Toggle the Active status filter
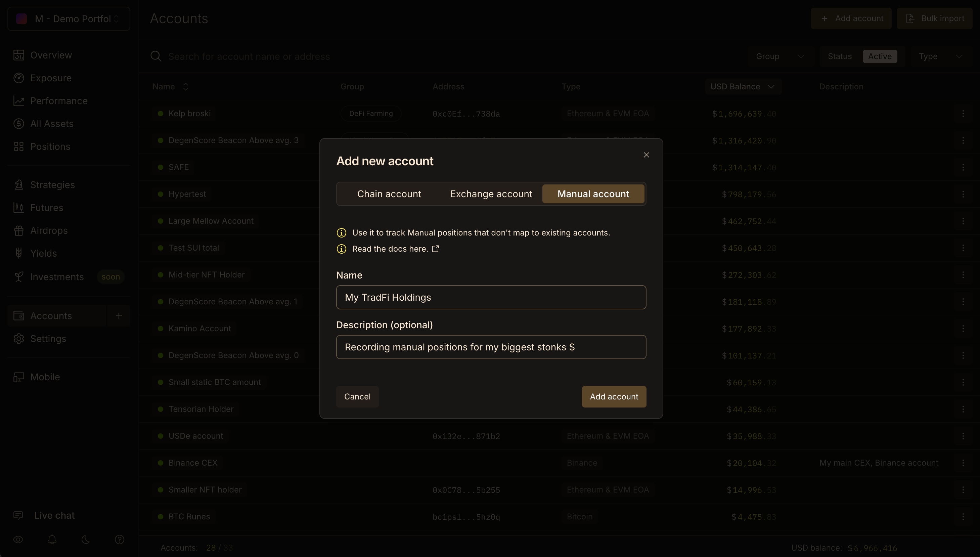Screen dimensions: 980x557 (x=880, y=57)
